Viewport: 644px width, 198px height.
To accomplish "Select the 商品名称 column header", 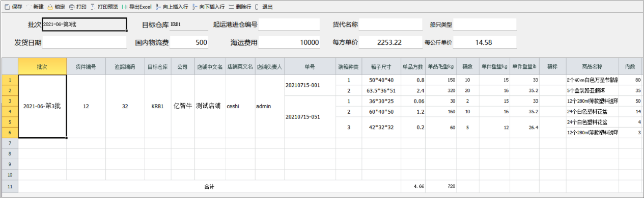I will (592, 67).
